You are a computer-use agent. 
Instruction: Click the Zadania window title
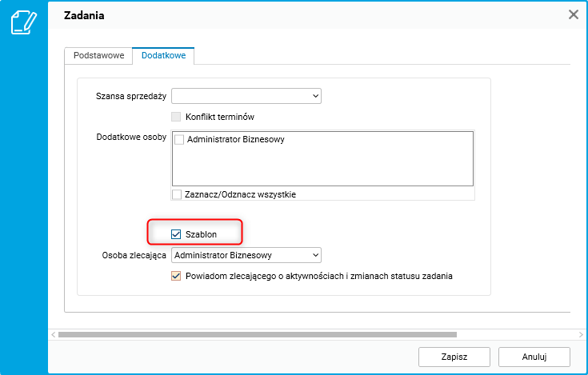pyautogui.click(x=84, y=15)
